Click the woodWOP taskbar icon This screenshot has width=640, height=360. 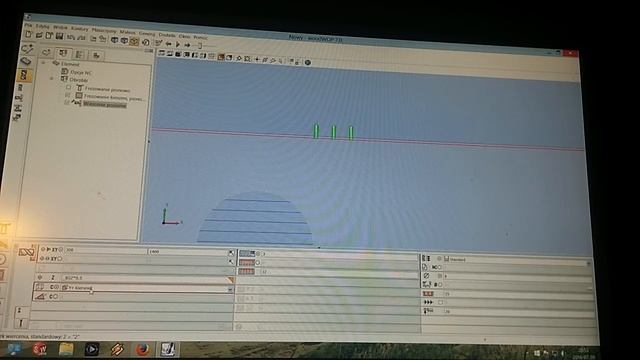(167, 349)
